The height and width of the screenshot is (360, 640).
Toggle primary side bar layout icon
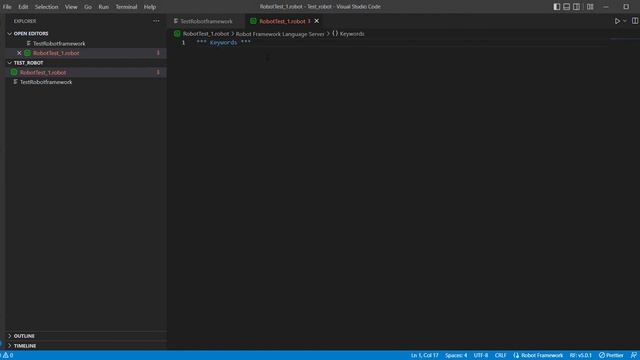click(557, 7)
